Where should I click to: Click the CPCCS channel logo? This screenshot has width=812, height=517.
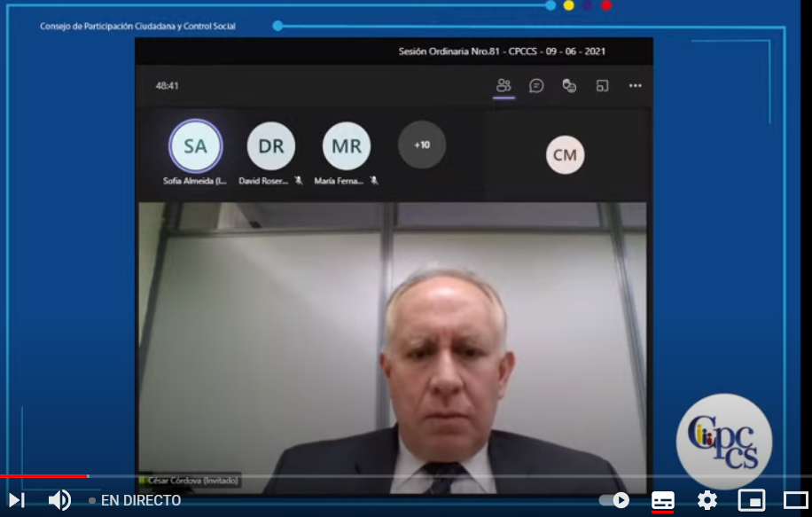724,442
